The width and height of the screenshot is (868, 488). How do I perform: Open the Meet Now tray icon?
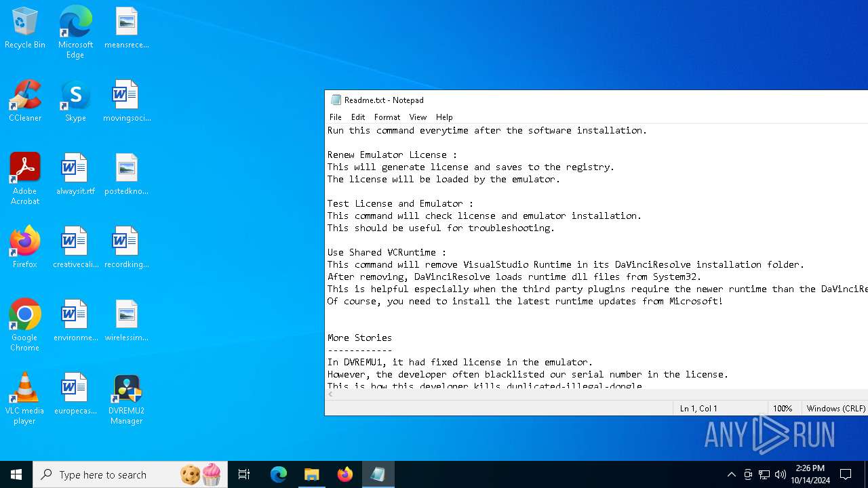click(x=748, y=474)
